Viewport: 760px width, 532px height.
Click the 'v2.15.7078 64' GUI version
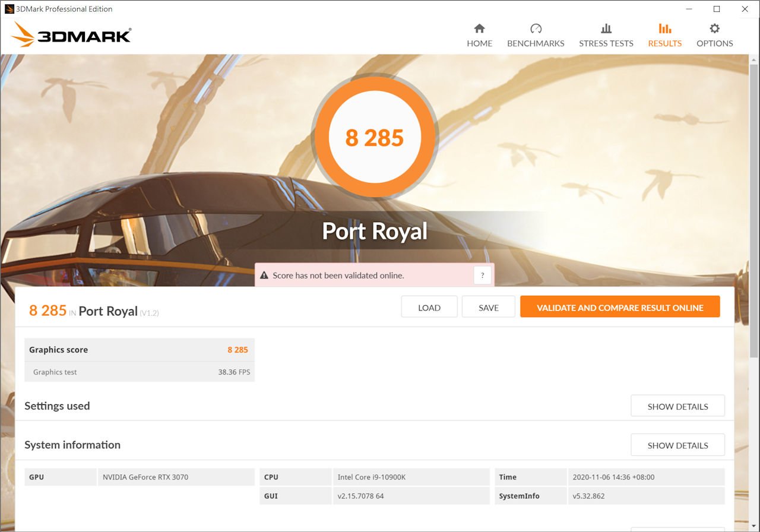[360, 496]
